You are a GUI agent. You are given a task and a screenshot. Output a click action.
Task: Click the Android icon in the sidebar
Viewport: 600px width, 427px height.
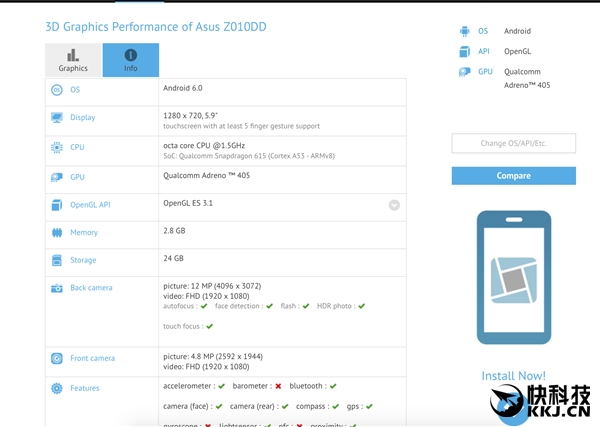pyautogui.click(x=464, y=31)
